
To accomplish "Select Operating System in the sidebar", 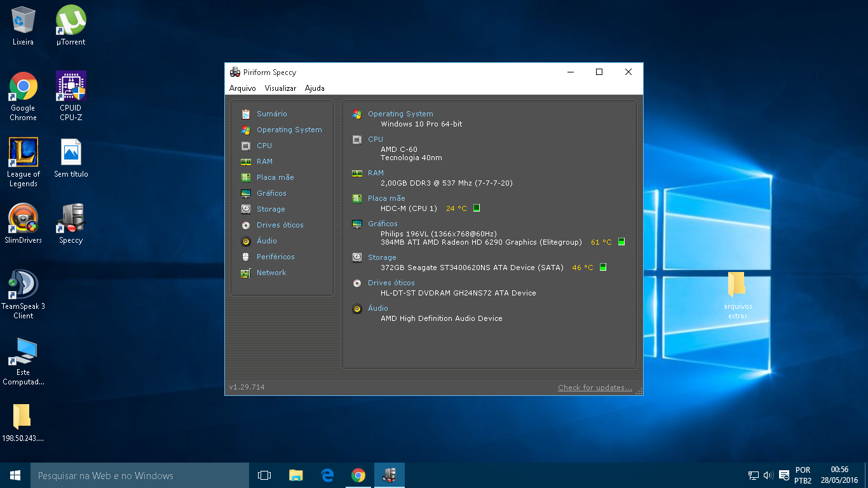I will 289,130.
